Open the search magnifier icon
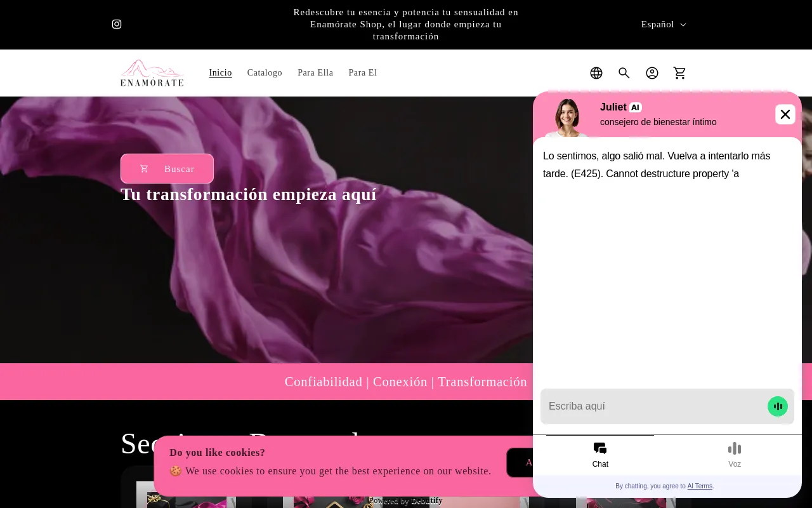The image size is (812, 508). point(624,73)
